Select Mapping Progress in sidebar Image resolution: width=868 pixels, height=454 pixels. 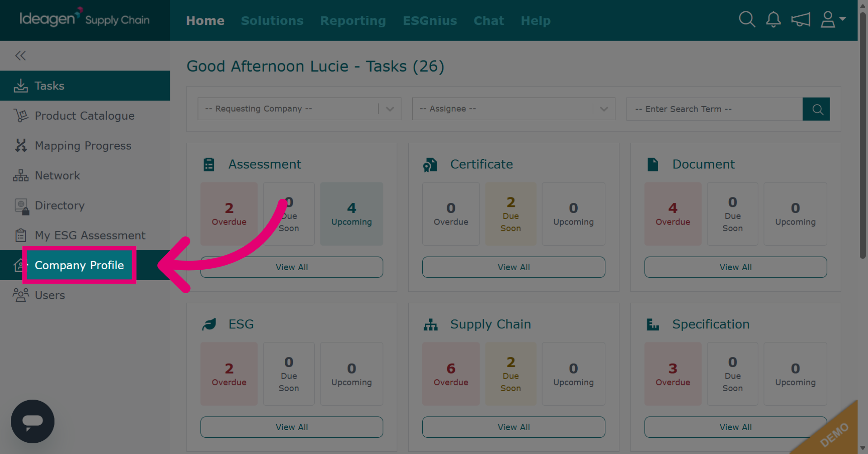tap(85, 145)
